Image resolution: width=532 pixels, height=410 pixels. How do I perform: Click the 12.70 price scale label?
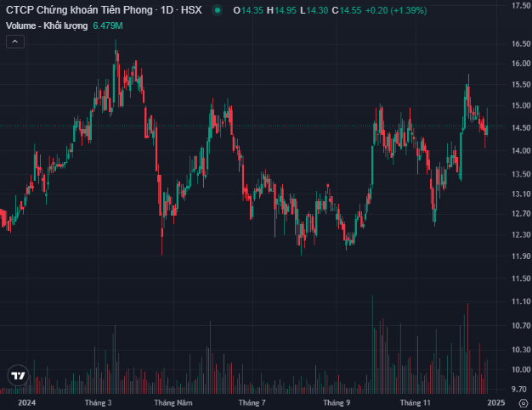coord(521,213)
